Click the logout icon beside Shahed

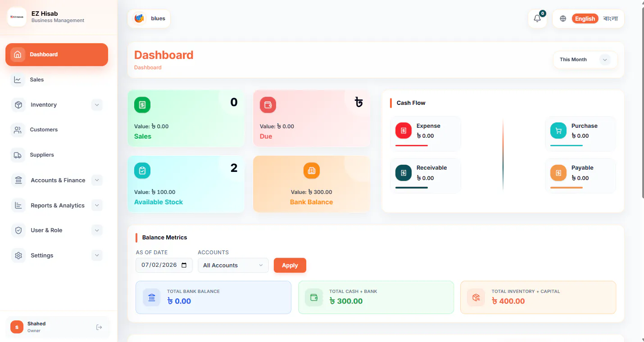point(99,327)
